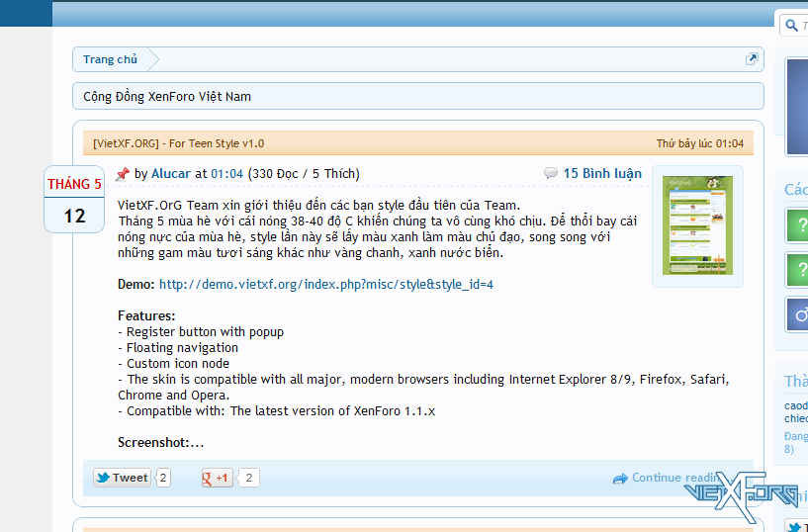Click the search magnifier icon
The image size is (808, 532).
[x=791, y=26]
